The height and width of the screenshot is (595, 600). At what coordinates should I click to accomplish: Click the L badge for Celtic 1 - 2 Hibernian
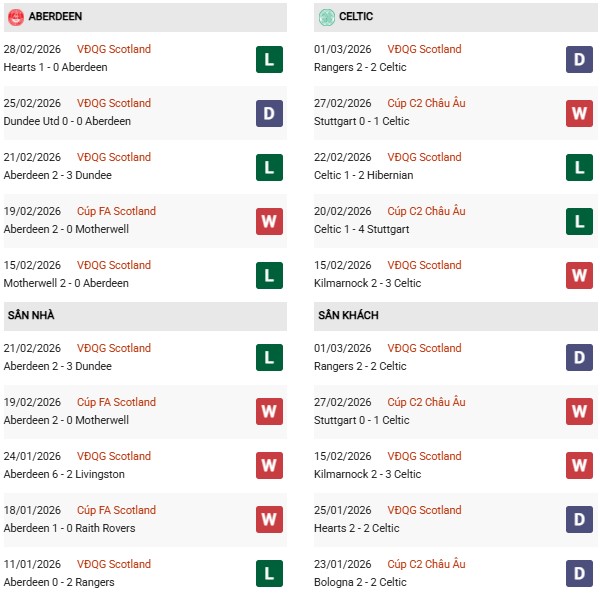[580, 167]
